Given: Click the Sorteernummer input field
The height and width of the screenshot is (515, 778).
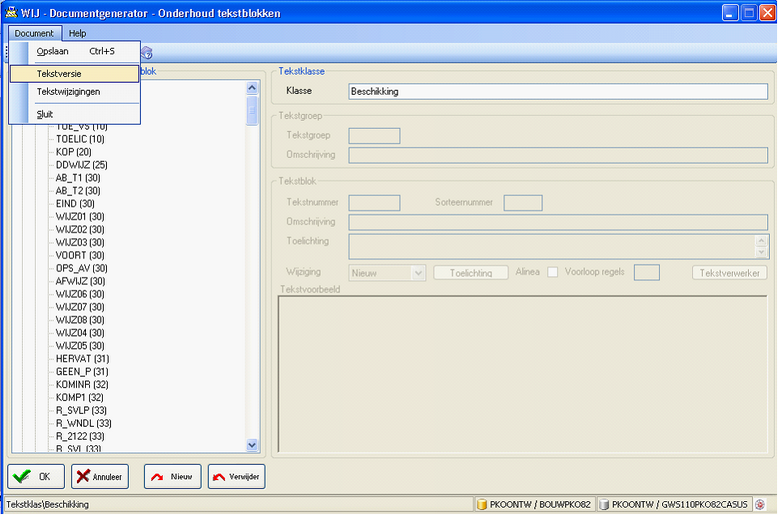Looking at the screenshot, I should point(523,203).
